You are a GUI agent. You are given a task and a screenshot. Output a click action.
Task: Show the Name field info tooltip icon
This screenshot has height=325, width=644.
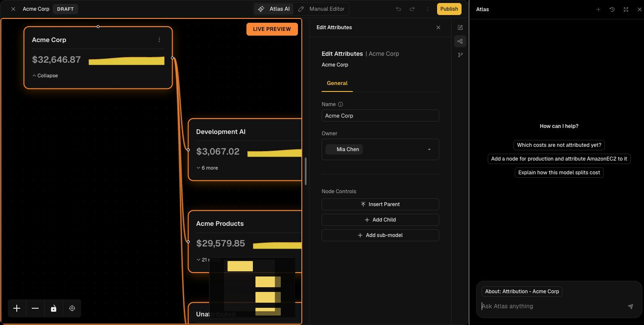pyautogui.click(x=340, y=104)
